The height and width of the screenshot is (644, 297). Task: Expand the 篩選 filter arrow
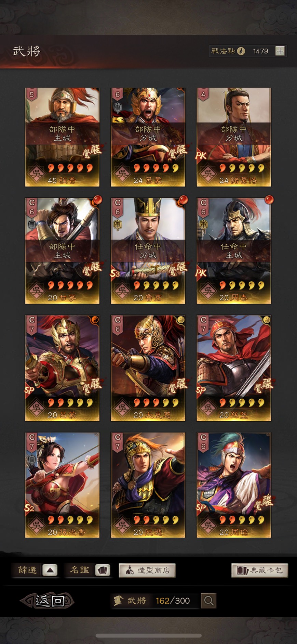(50, 570)
